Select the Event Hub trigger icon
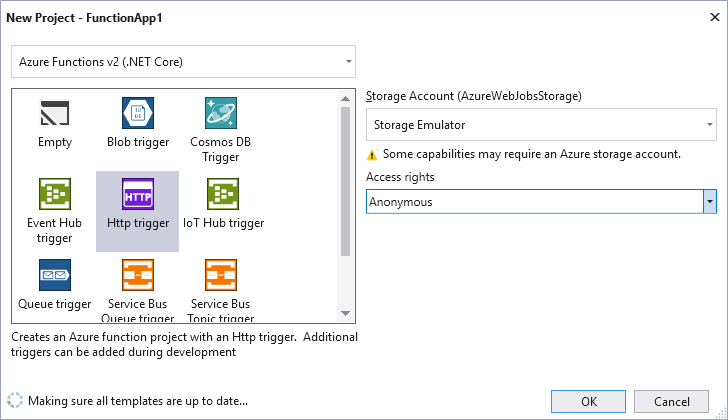This screenshot has height=420, width=728. pos(55,193)
